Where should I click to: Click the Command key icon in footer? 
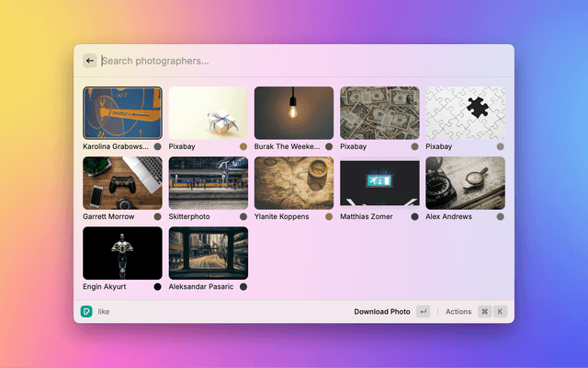[x=484, y=312]
